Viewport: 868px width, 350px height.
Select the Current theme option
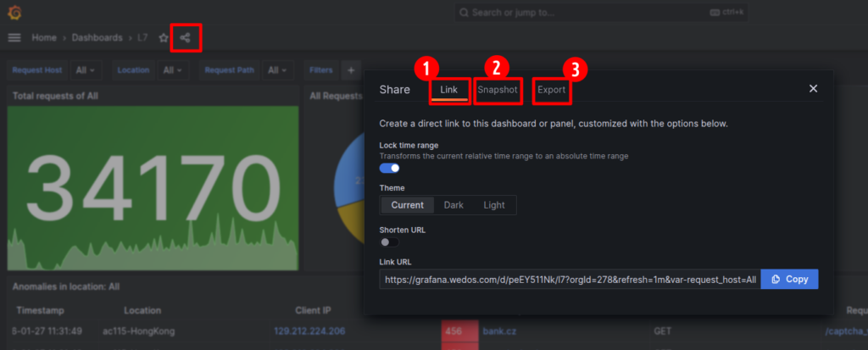pos(408,205)
